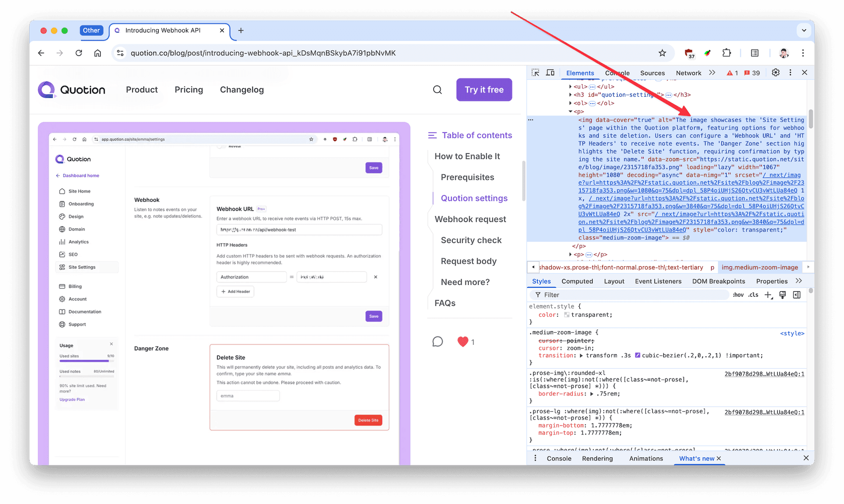This screenshot has height=504, width=844.
Task: Switch to the Console tab in DevTools
Action: [617, 73]
